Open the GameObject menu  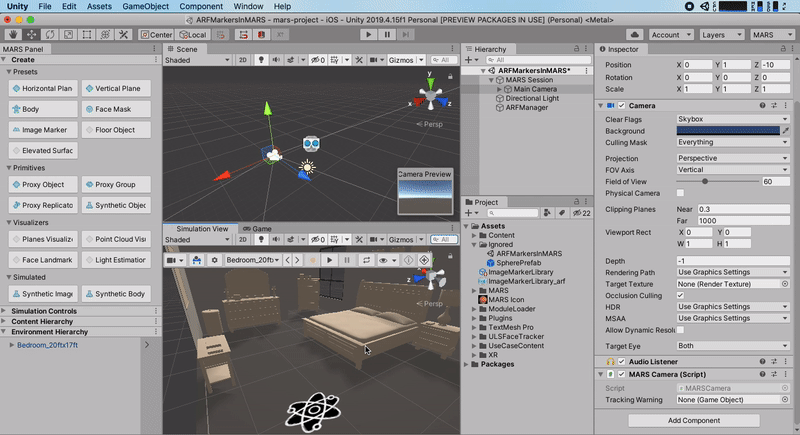(146, 6)
